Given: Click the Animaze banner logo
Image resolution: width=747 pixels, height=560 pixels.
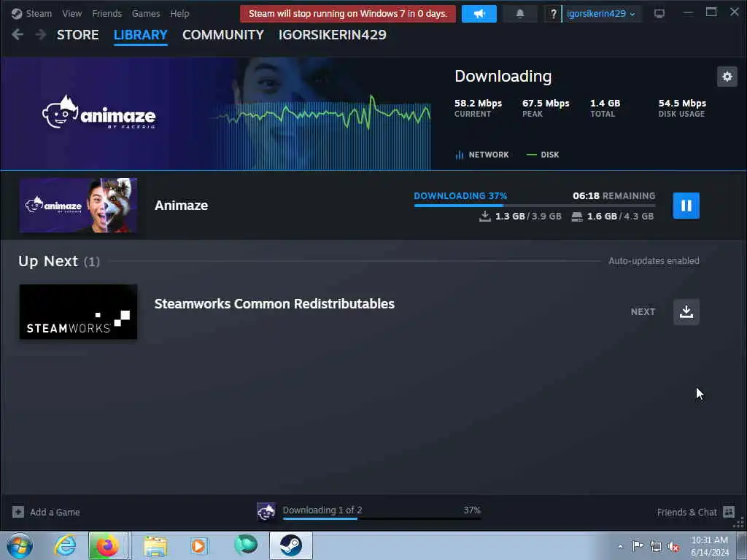Looking at the screenshot, I should [x=98, y=112].
